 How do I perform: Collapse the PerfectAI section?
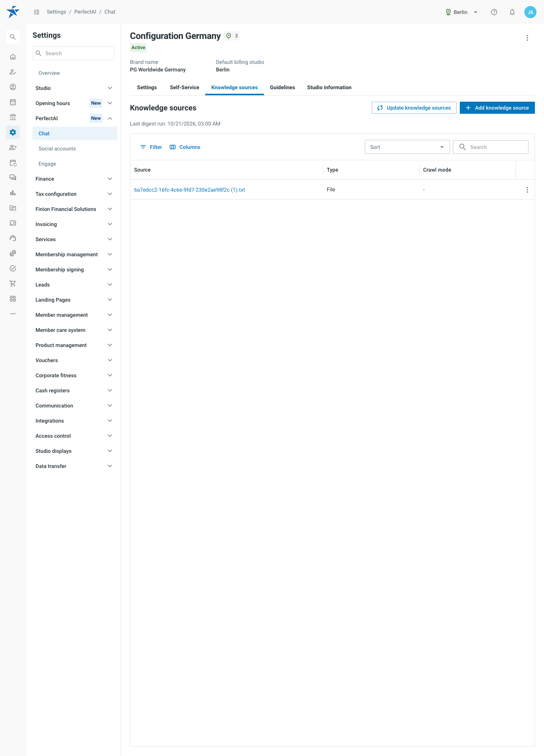pos(74,118)
